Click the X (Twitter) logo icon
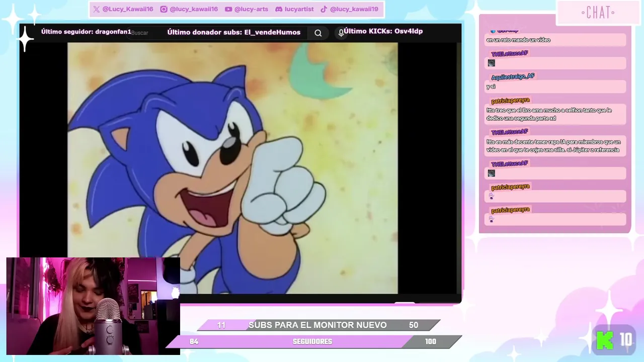Screen dimensions: 644x362 point(96,9)
